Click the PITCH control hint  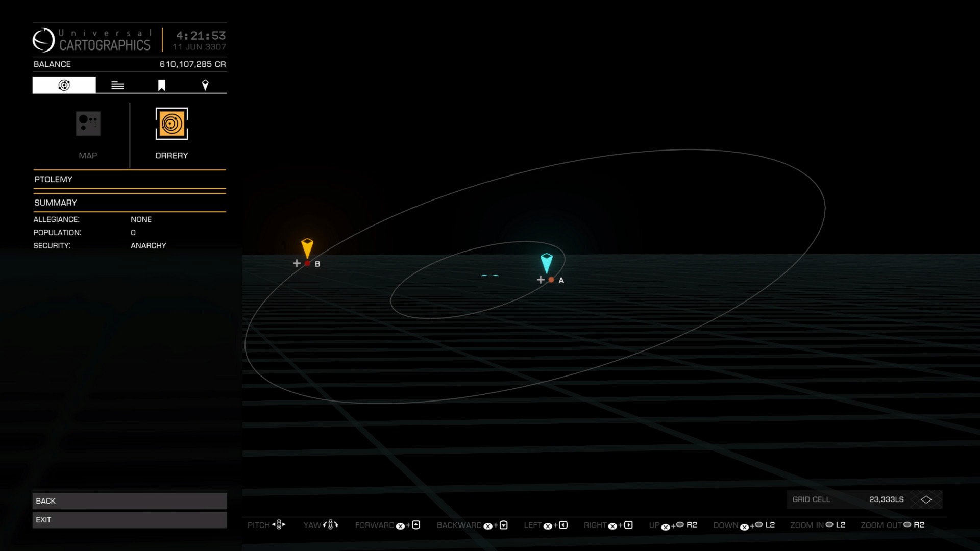(266, 525)
